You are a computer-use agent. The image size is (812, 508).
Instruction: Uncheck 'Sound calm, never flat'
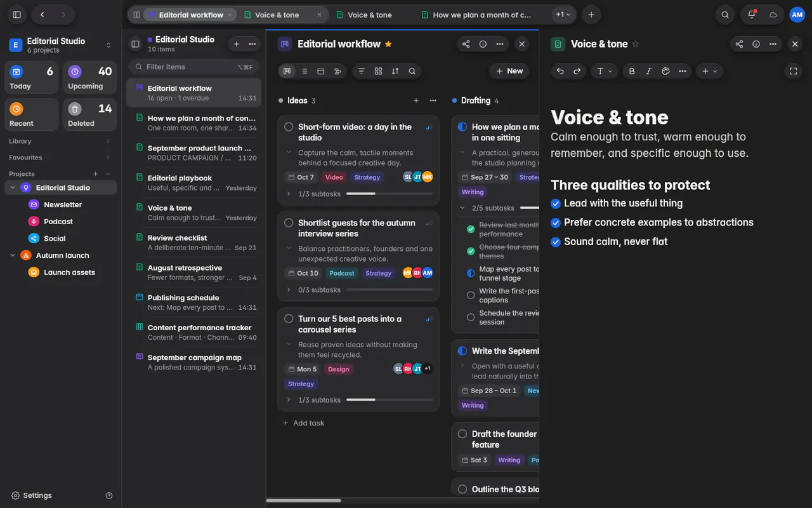556,242
